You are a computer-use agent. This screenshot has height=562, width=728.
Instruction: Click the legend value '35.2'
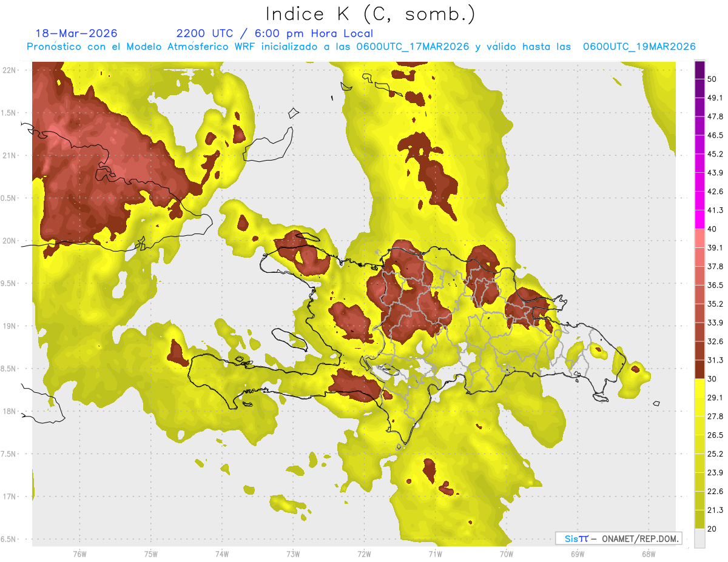(716, 304)
